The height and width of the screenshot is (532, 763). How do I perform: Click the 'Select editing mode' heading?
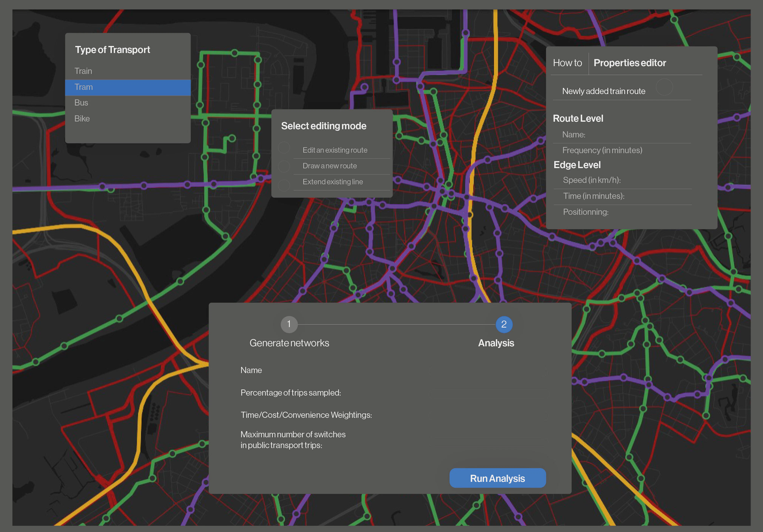[x=324, y=126]
